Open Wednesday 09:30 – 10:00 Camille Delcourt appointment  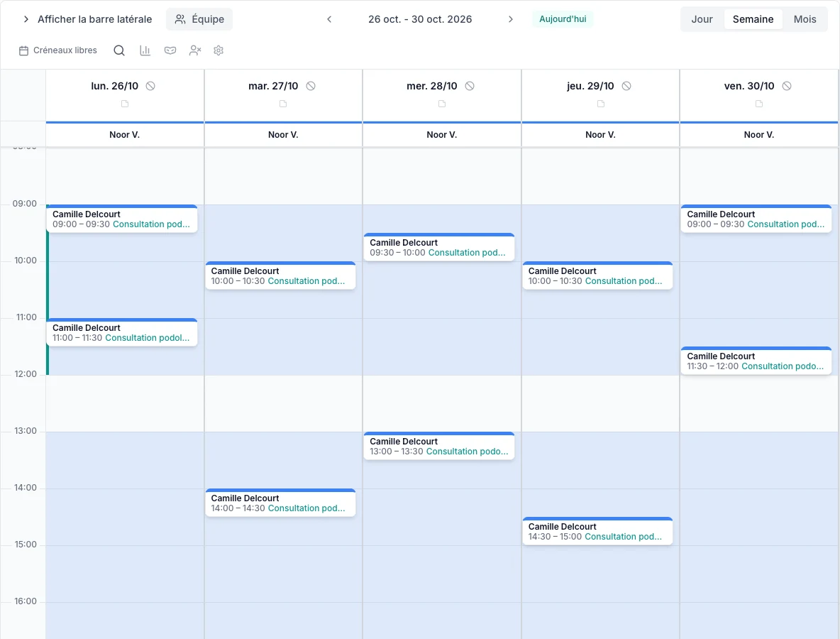(x=438, y=247)
